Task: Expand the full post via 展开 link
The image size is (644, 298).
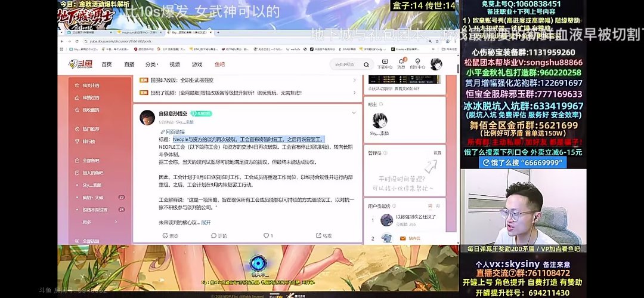Action: point(206,222)
